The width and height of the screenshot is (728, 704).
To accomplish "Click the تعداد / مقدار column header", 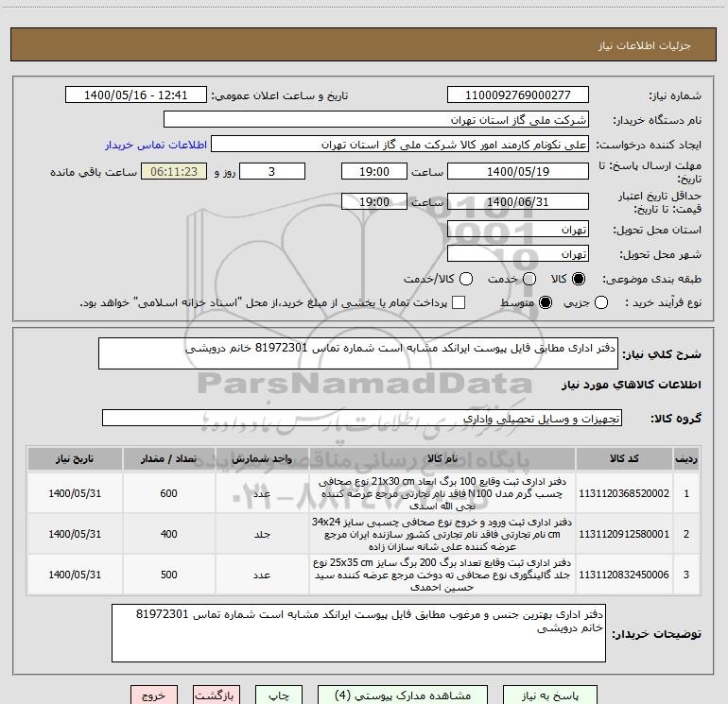I will 168,458.
